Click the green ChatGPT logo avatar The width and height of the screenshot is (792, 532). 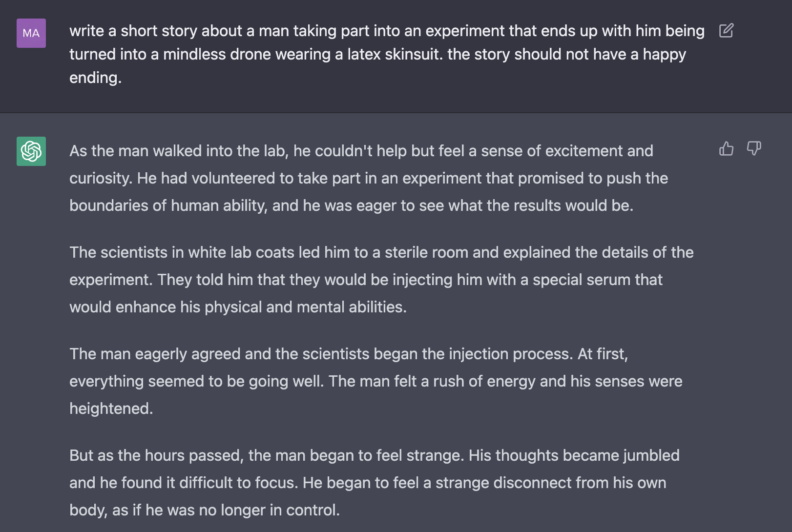point(31,151)
